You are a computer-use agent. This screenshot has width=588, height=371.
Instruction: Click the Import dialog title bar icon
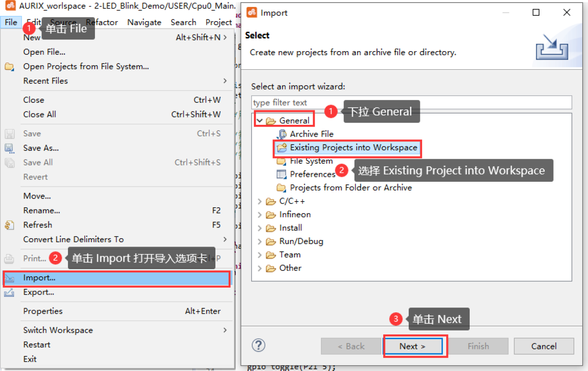click(x=252, y=12)
